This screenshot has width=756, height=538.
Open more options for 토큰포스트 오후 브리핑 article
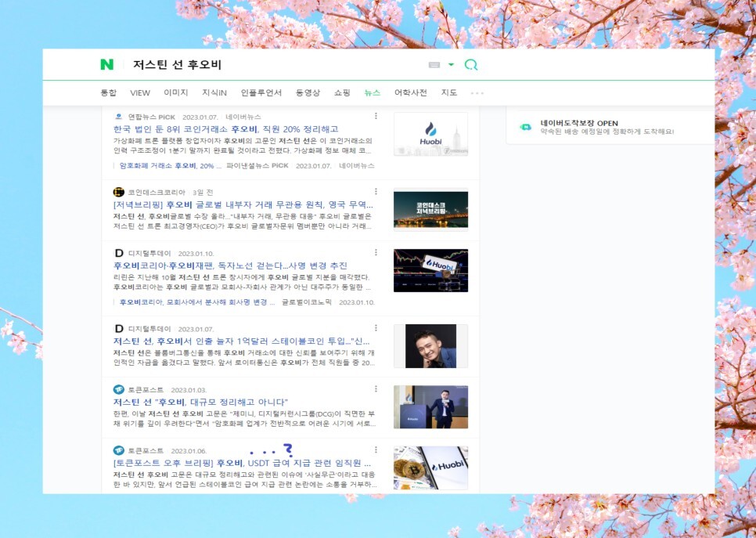[376, 450]
